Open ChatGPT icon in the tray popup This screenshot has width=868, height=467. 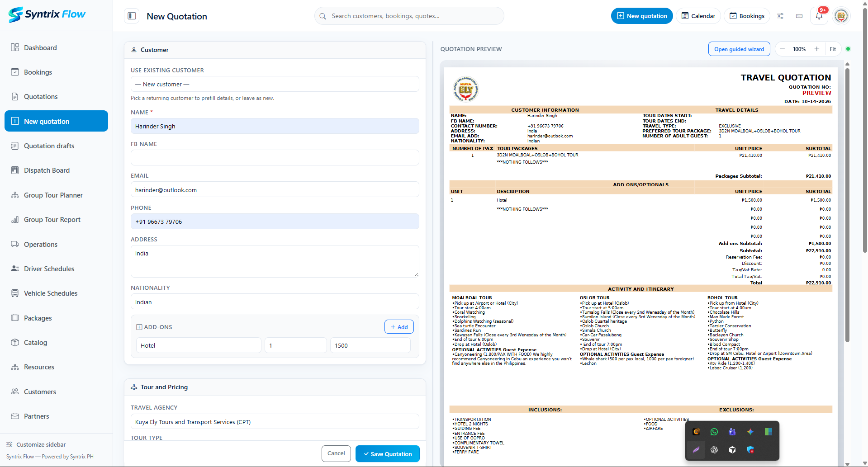pos(714,450)
